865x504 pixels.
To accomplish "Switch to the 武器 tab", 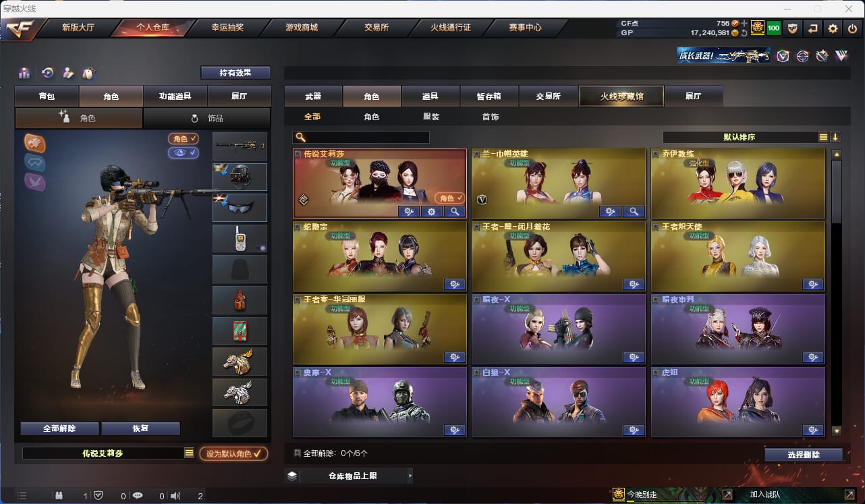I will point(313,96).
